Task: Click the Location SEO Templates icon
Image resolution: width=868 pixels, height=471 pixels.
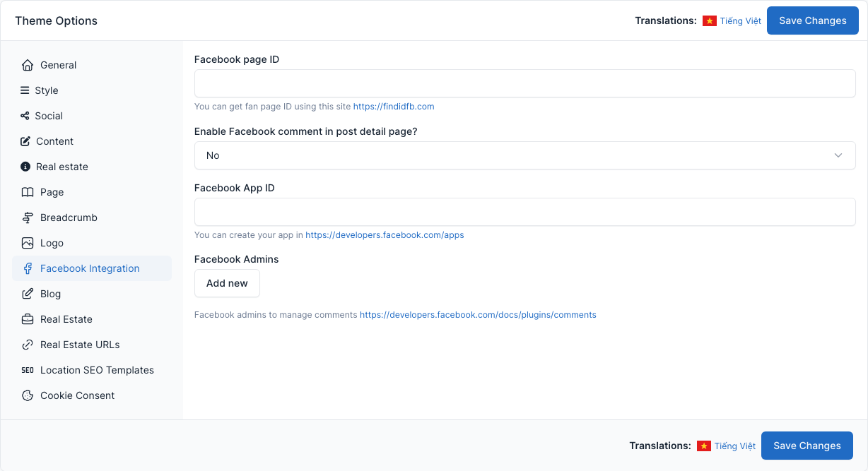Action: [28, 370]
